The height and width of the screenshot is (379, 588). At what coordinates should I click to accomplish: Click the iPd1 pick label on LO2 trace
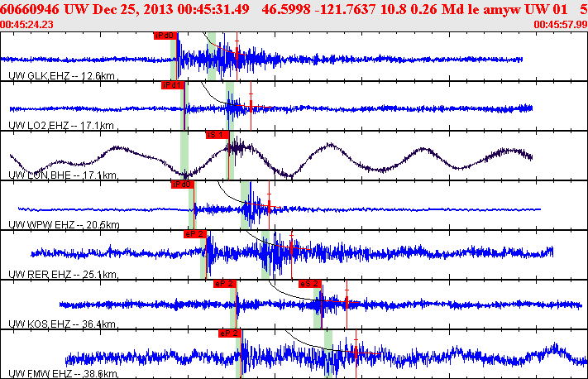[x=173, y=85]
